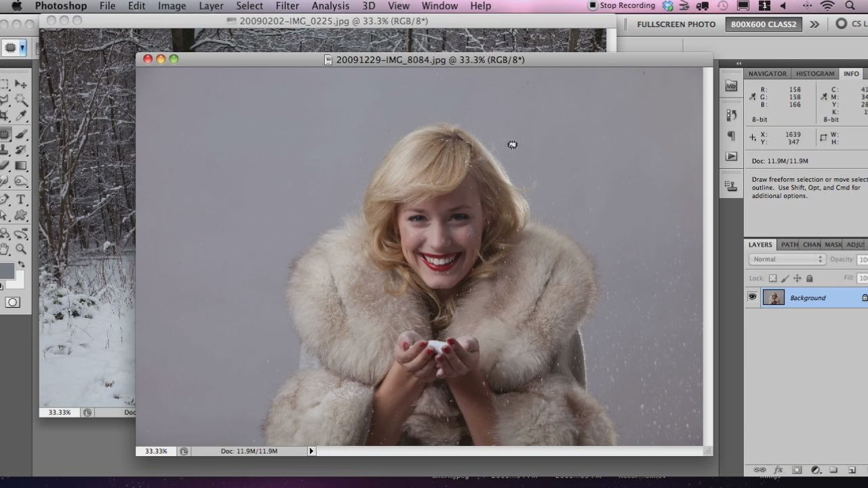Stop the screen recording
This screenshot has width=868, height=488.
(x=621, y=5)
